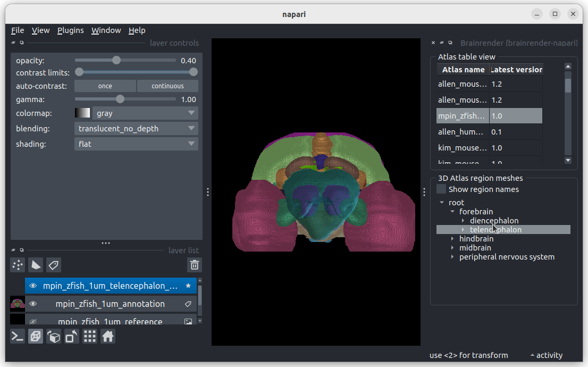Delete selected layer with trash icon
This screenshot has height=367, width=588.
click(195, 264)
